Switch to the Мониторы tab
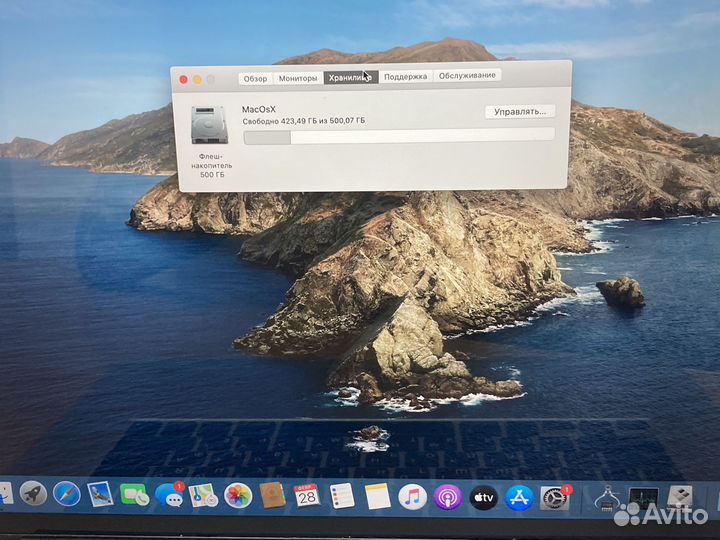This screenshot has width=720, height=540. point(298,78)
